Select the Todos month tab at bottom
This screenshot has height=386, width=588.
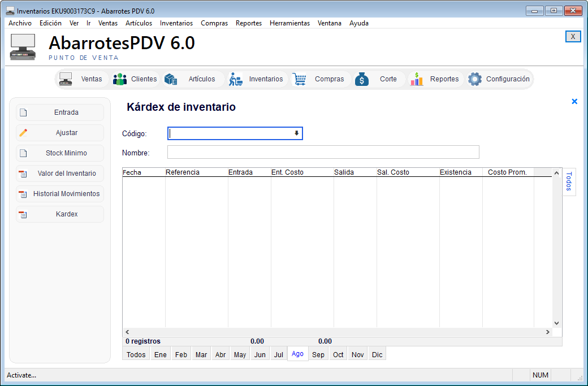point(136,354)
